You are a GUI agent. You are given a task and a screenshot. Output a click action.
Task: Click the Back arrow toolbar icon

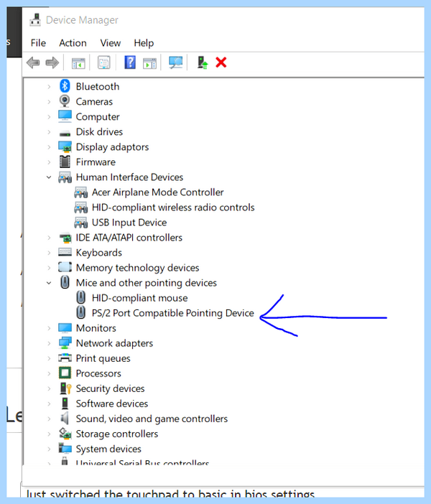33,62
